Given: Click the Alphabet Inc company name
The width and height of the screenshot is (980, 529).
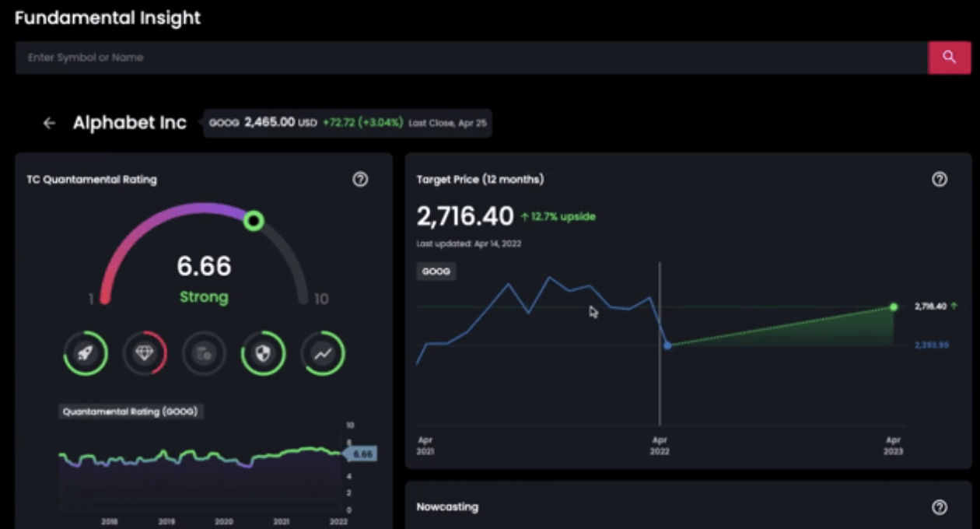Looking at the screenshot, I should (130, 123).
